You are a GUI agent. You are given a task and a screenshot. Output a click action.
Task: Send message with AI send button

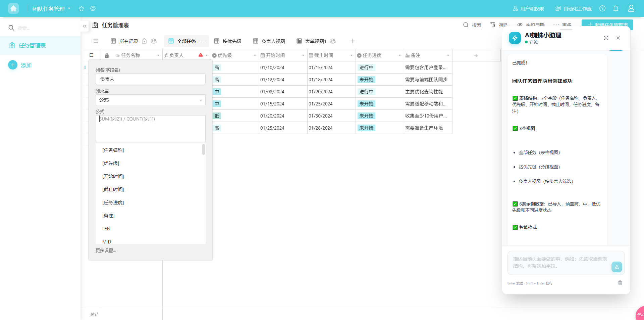click(616, 267)
